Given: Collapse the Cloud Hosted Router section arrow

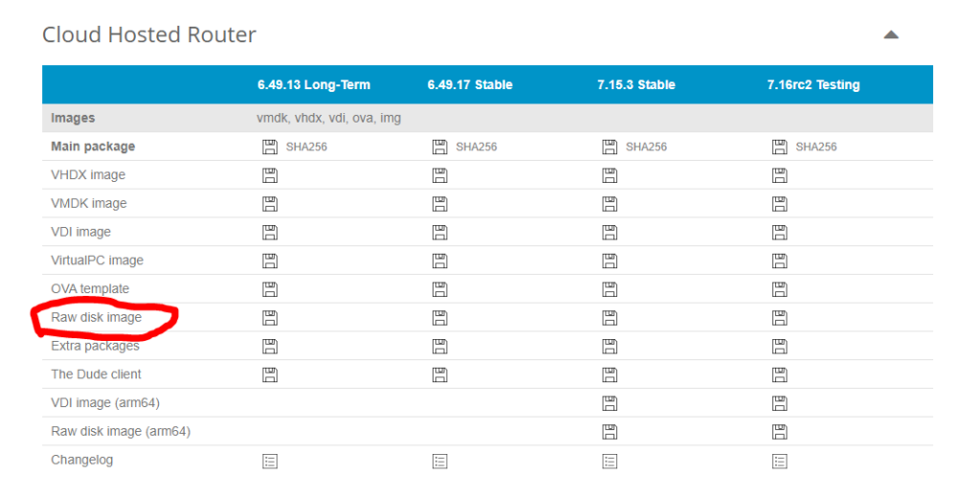Looking at the screenshot, I should [891, 35].
